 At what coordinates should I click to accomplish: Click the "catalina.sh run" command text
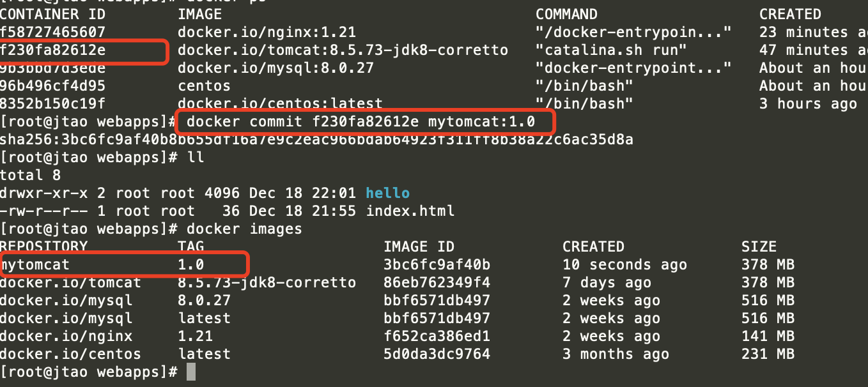[611, 50]
